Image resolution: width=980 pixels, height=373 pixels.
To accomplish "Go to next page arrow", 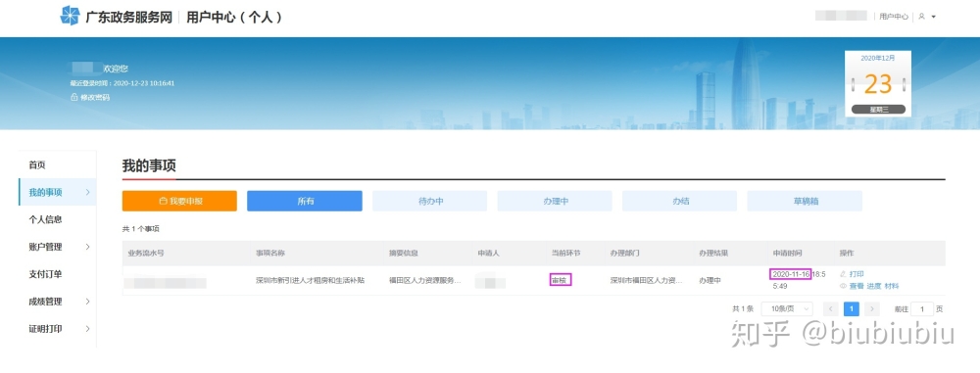I will tap(872, 308).
